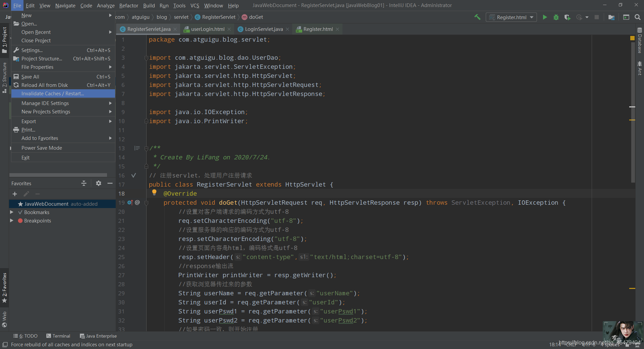The height and width of the screenshot is (349, 644).
Task: Collapse all in Favorites panel
Action: [x=84, y=183]
